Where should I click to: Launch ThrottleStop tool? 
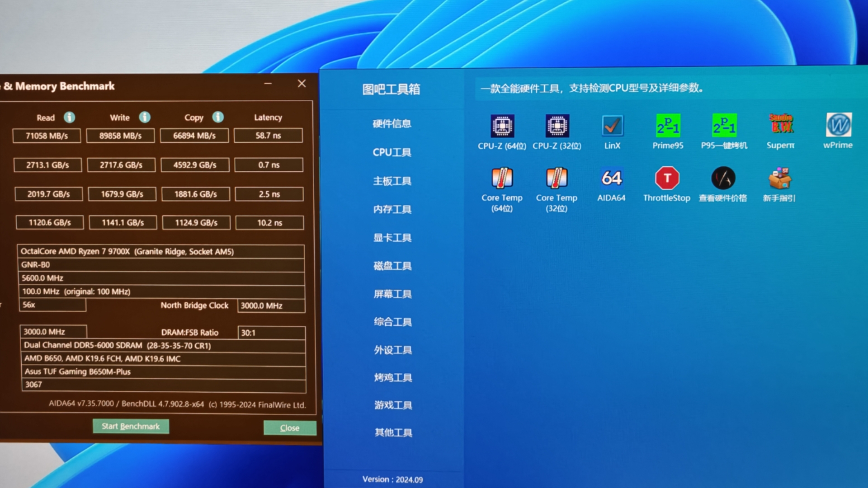(x=667, y=184)
